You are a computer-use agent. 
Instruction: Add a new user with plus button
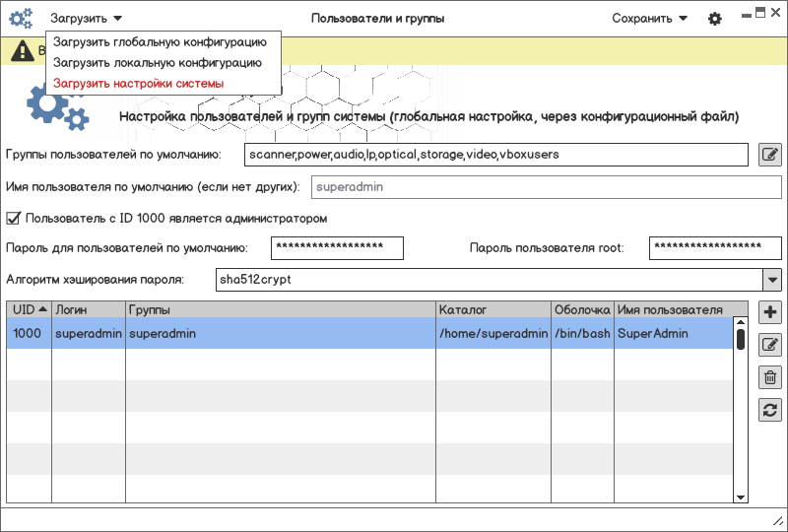click(770, 313)
